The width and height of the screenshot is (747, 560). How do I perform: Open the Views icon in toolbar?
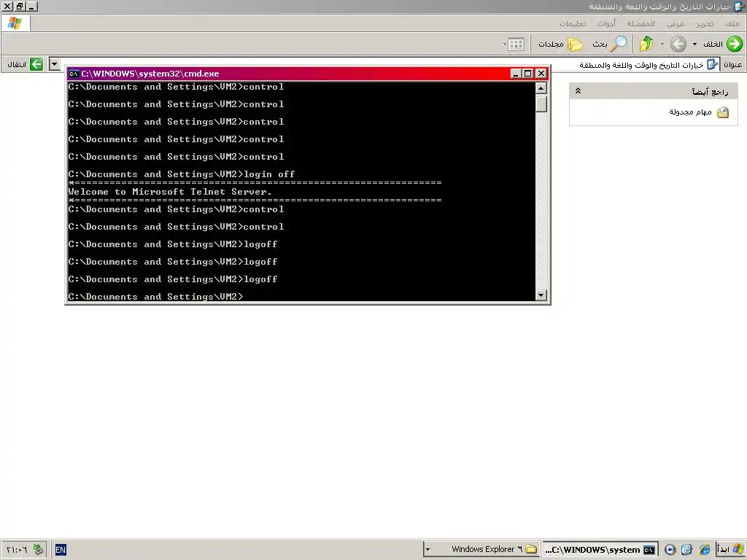coord(516,44)
